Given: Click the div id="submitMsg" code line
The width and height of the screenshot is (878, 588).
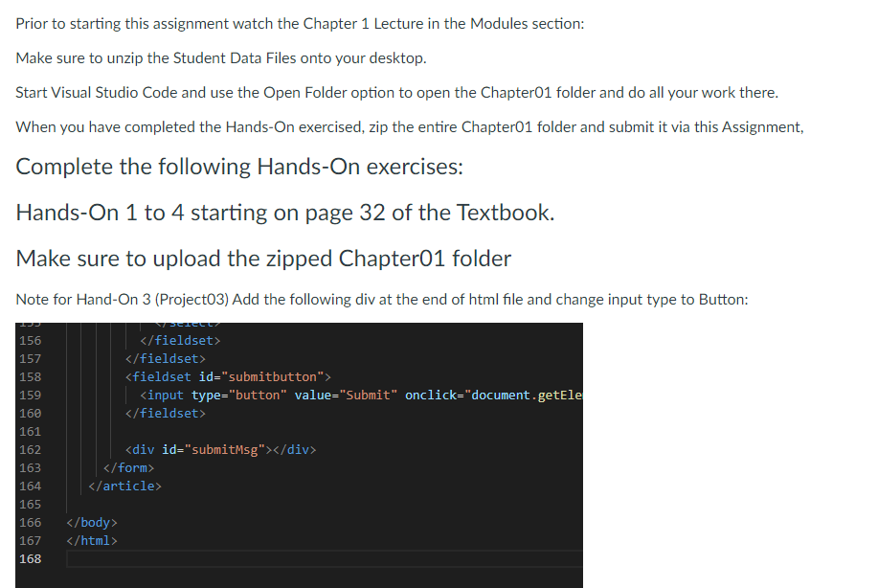Looking at the screenshot, I should coord(222,449).
